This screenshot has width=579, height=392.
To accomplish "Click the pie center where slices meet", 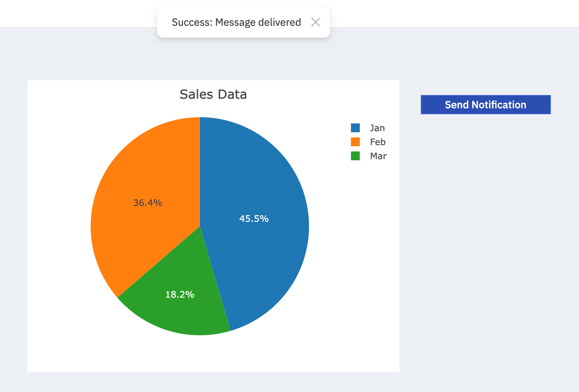I will click(x=200, y=226).
